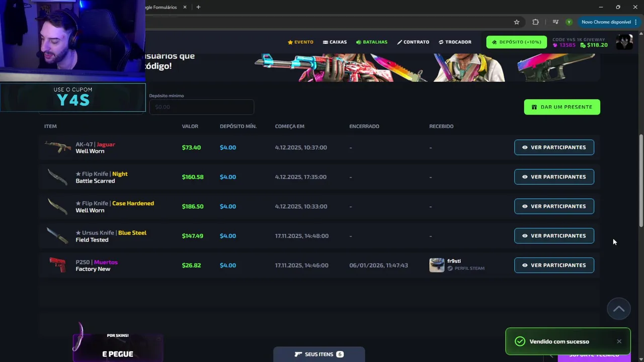
Task: Click the E PEGUE promo banner
Action: click(118, 347)
